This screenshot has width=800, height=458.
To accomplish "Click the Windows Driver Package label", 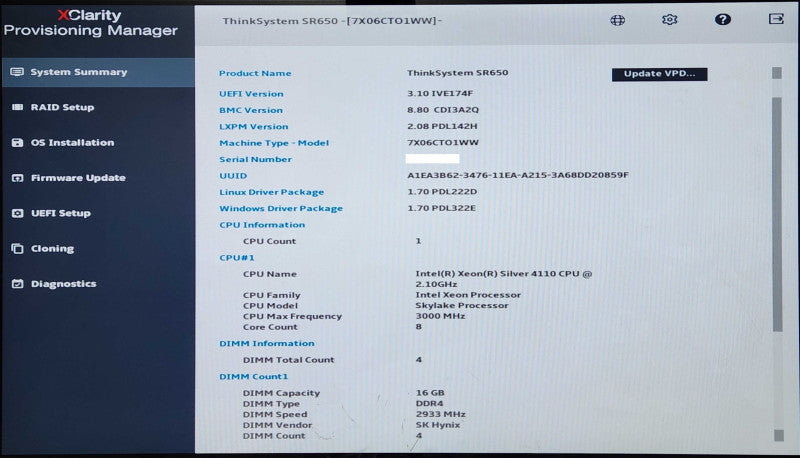I will 281,208.
